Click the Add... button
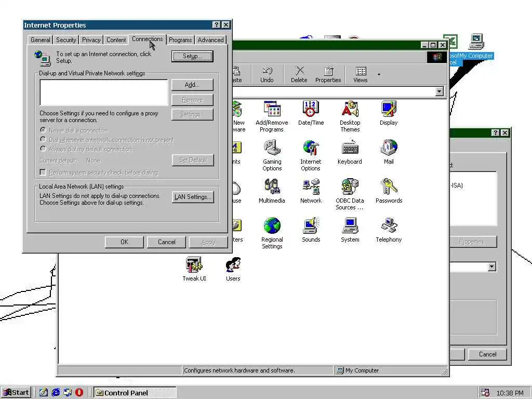Screen dimensions: 532x399 [x=192, y=85]
